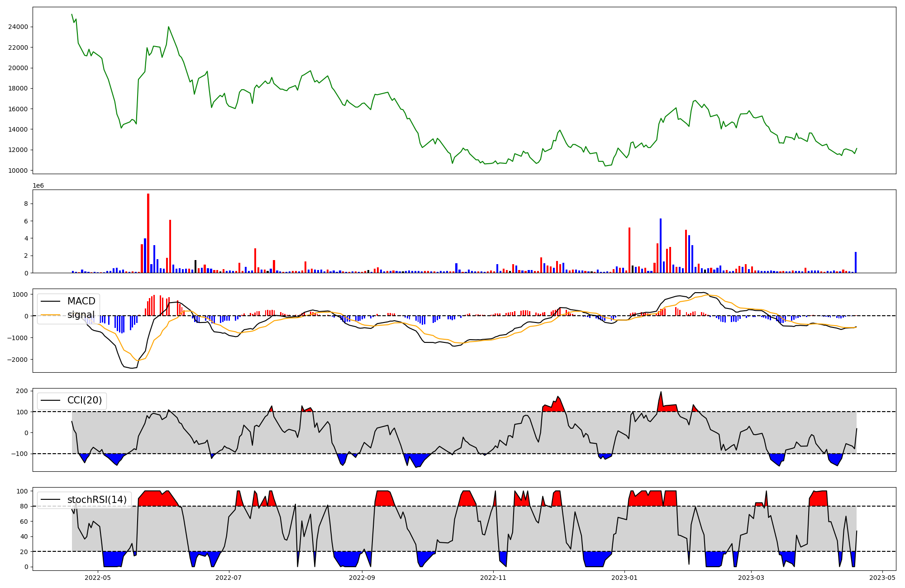Click the 80 stochRSI axis label
The height and width of the screenshot is (588, 905).
(24, 507)
